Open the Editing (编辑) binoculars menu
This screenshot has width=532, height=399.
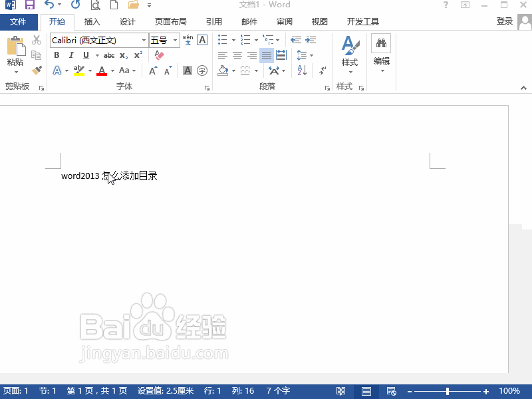[381, 54]
